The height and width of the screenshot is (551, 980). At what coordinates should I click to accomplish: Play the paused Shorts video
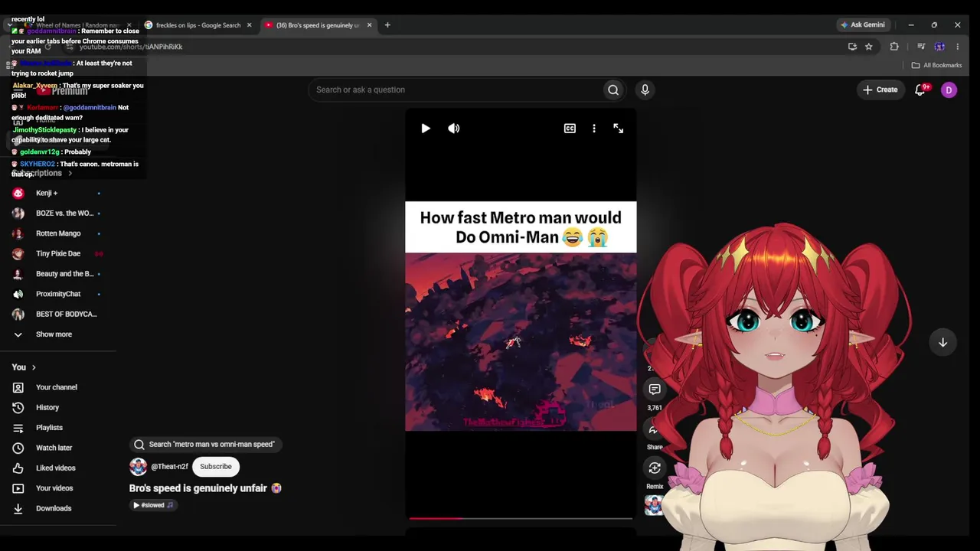(426, 129)
